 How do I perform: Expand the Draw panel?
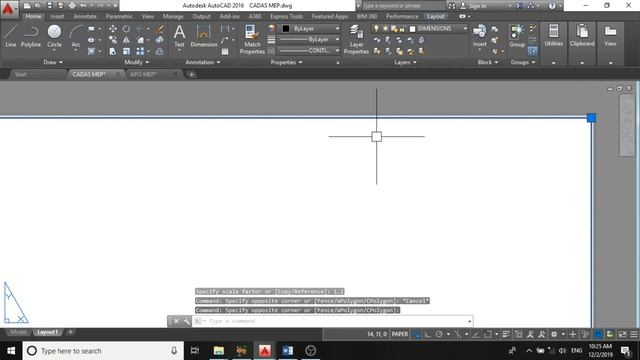53,62
